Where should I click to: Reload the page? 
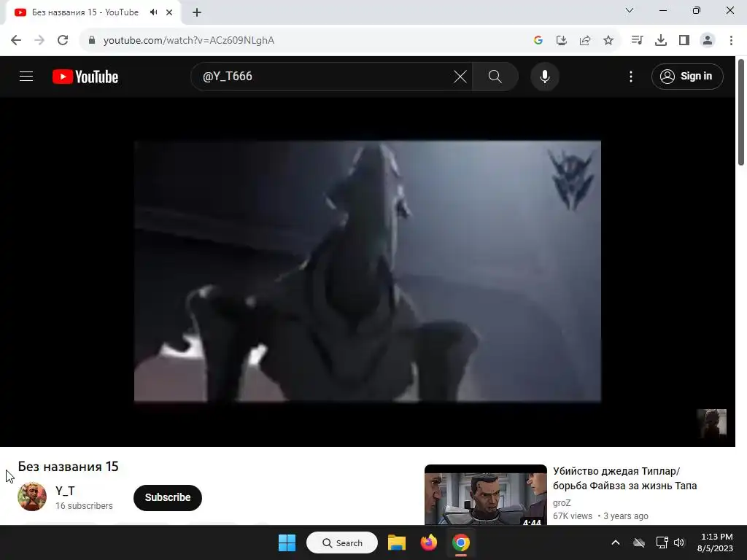[x=63, y=40]
